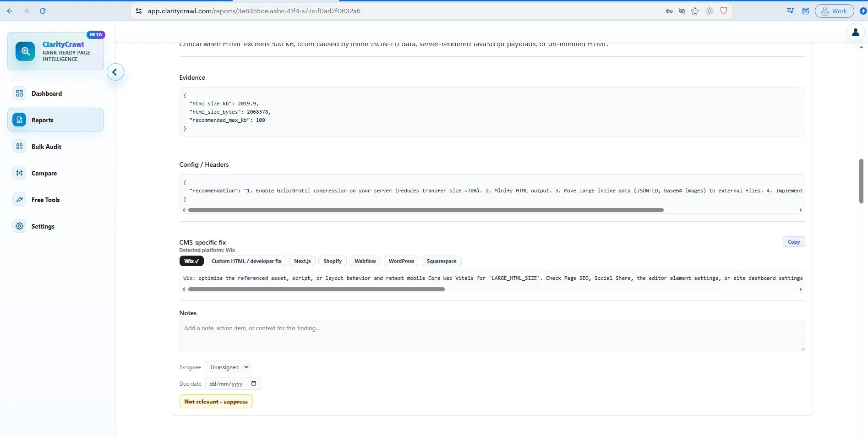868x437 pixels.
Task: Open the Compare icon in sidebar
Action: click(x=19, y=173)
